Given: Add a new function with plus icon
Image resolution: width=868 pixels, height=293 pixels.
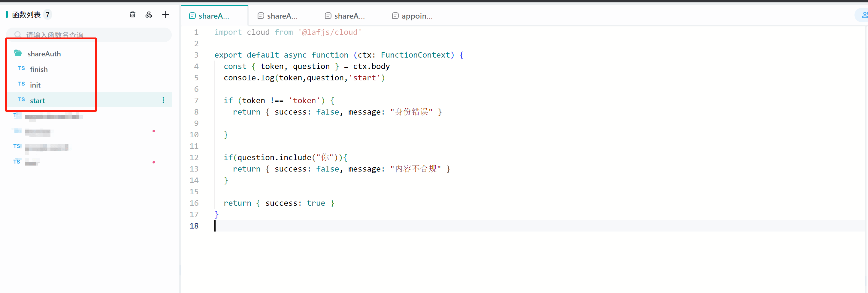Looking at the screenshot, I should click(x=165, y=14).
